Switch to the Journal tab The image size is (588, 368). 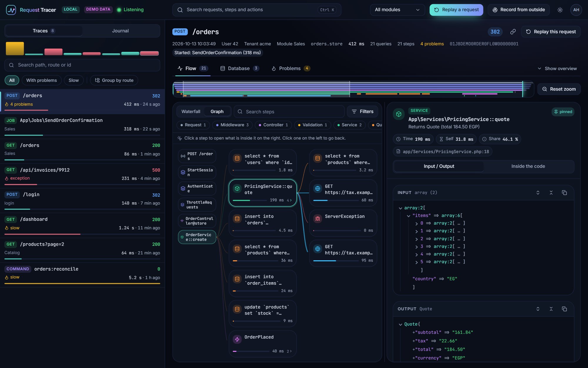click(x=120, y=31)
